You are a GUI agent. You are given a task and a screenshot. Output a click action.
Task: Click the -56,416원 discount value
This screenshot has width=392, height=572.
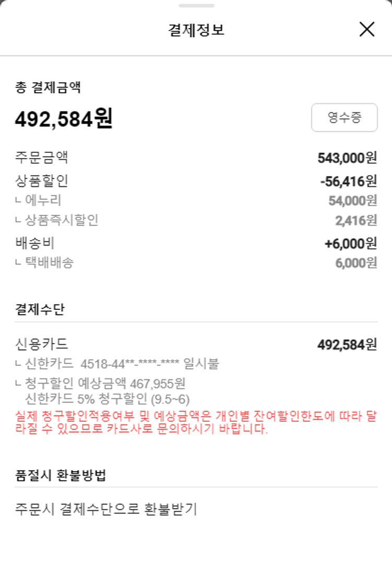pos(348,182)
